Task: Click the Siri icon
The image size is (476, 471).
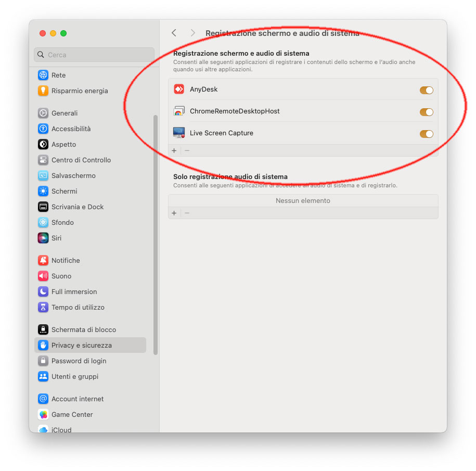Action: click(43, 238)
